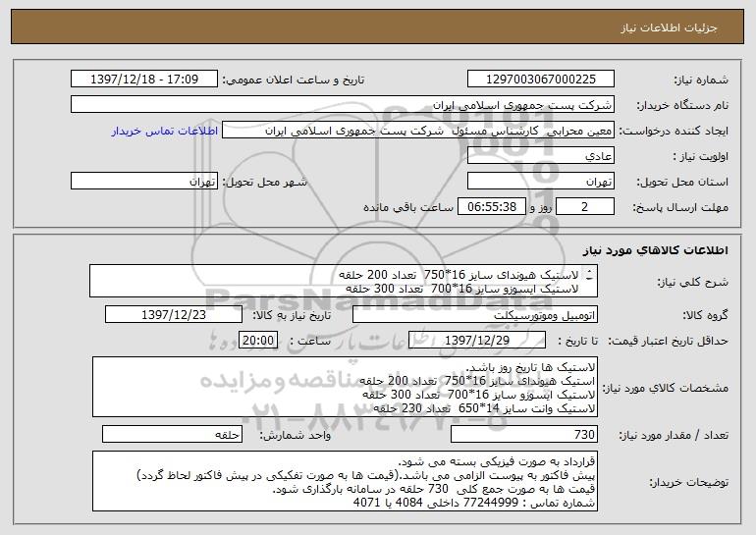Click the priority field showing عادي

point(540,156)
